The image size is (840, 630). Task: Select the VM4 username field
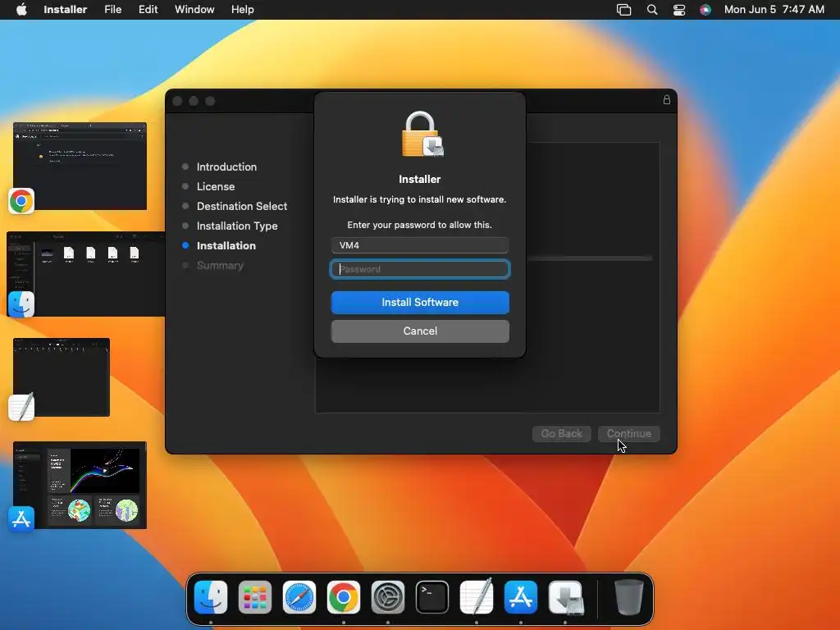coord(420,245)
